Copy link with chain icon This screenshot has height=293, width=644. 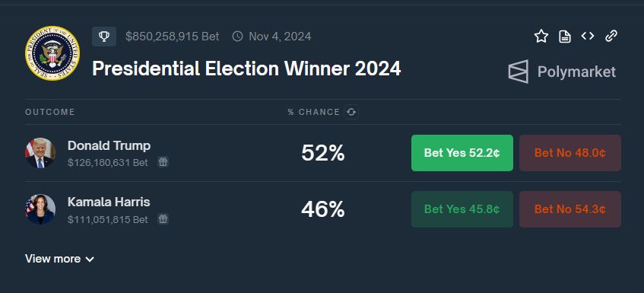point(611,37)
